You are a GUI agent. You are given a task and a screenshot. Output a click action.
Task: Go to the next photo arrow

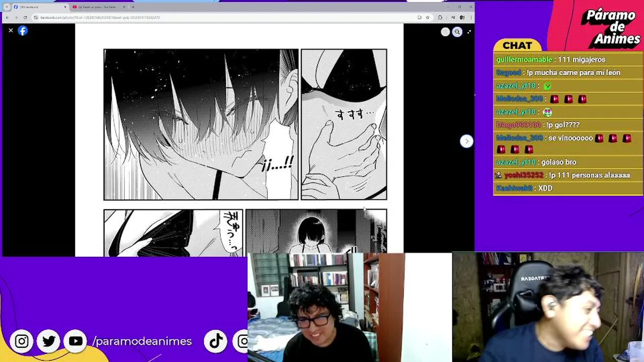(466, 141)
